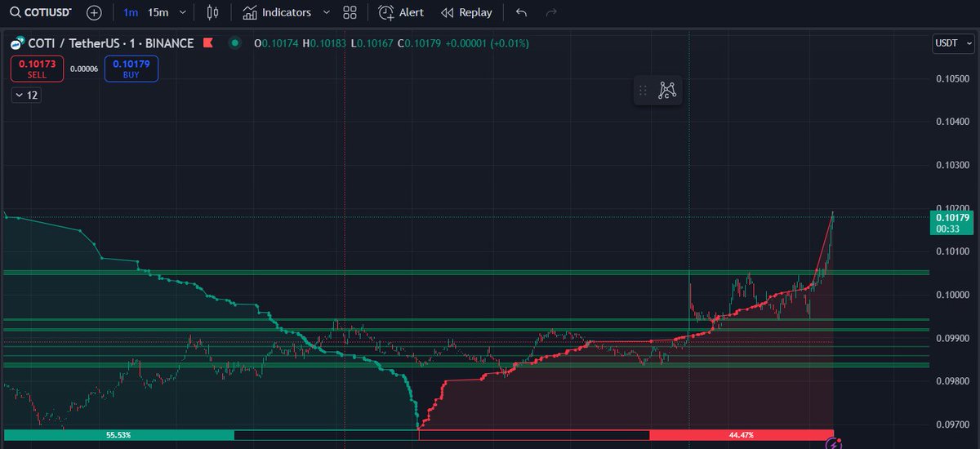Select the XABCD pattern drawing tool

tap(668, 91)
